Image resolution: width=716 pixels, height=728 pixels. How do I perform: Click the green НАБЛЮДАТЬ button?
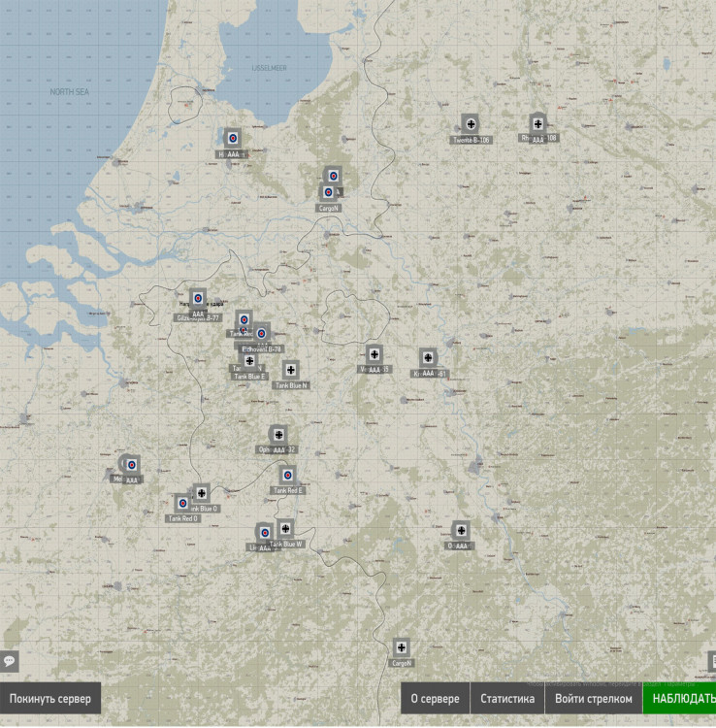point(680,698)
